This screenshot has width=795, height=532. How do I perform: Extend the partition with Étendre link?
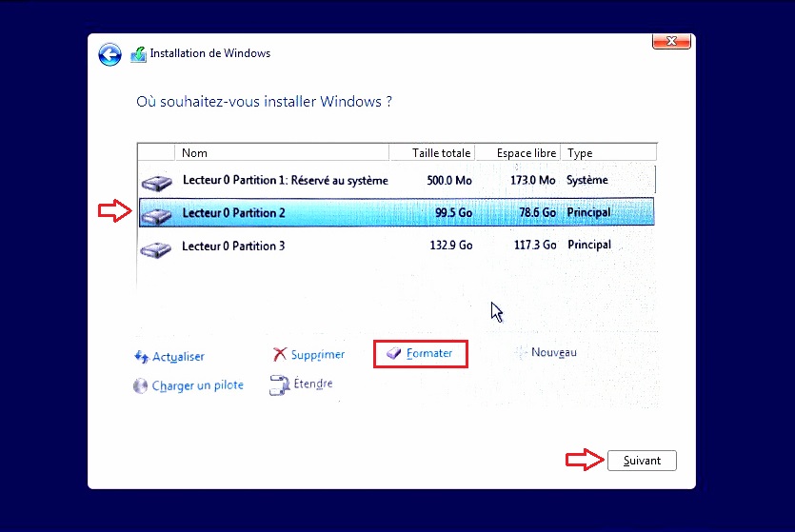(313, 384)
